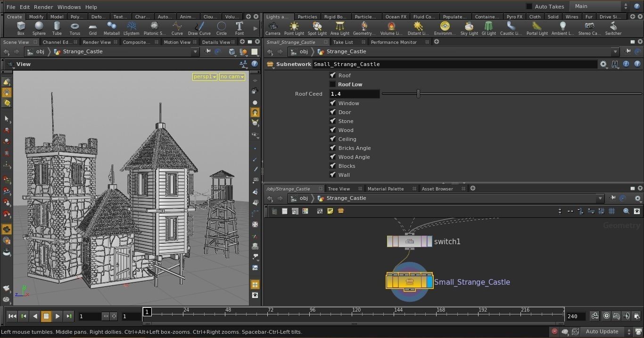The height and width of the screenshot is (338, 644).
Task: Jump to the first frame
Action: tap(12, 316)
